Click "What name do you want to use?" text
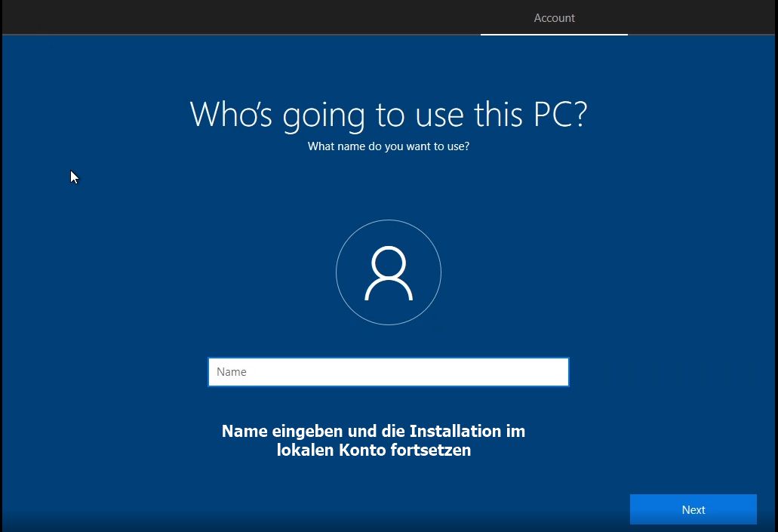The image size is (778, 532). [x=389, y=146]
